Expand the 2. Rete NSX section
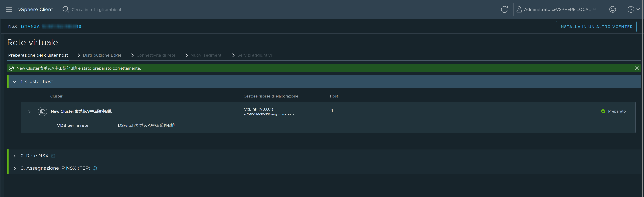This screenshot has height=197, width=644. (x=14, y=156)
